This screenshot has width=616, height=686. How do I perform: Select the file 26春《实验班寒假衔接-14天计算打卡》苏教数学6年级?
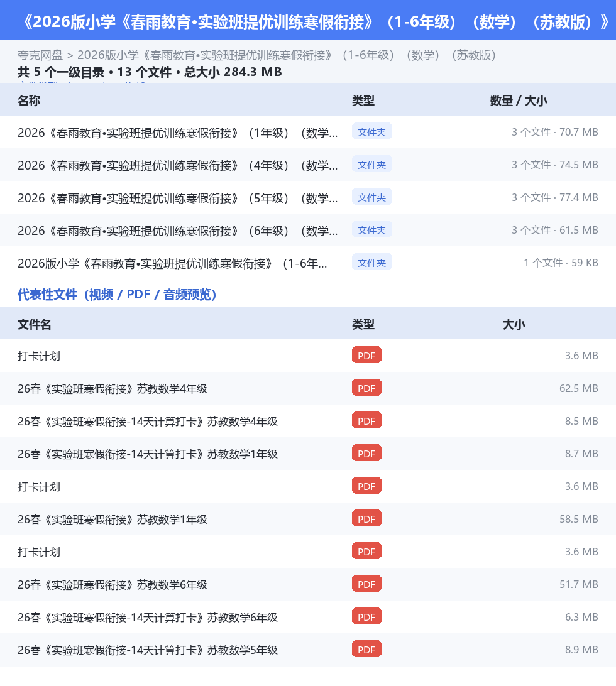tap(148, 618)
